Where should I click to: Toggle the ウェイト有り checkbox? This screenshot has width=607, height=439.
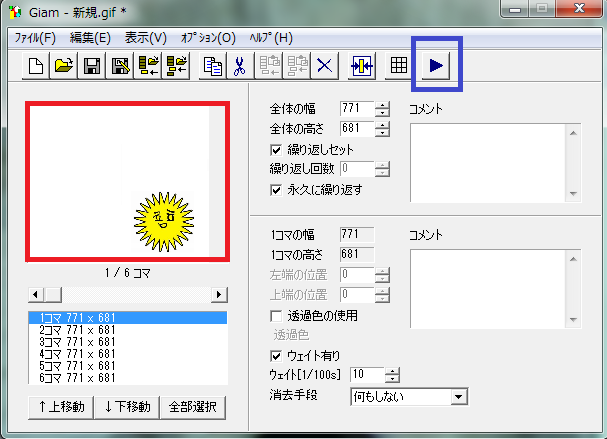[x=276, y=356]
